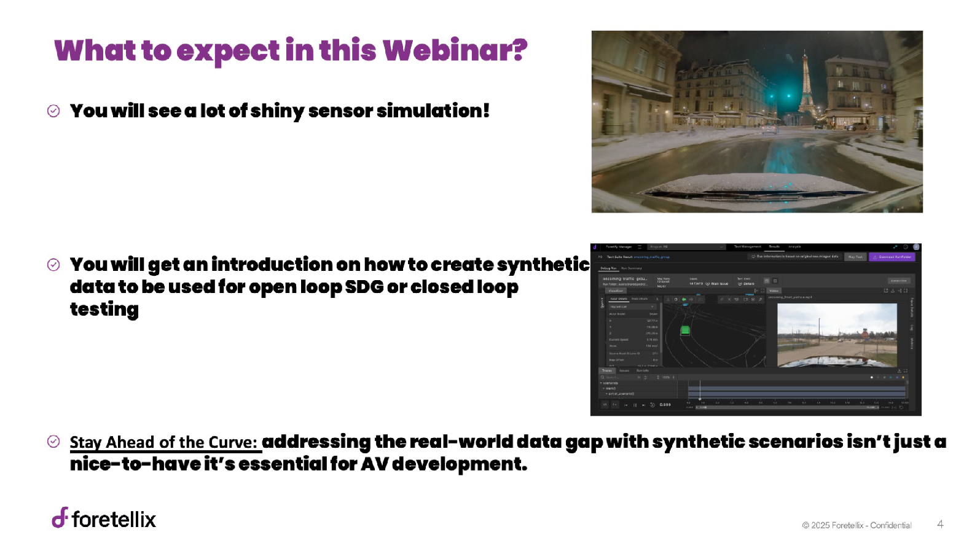Toggle the single layout view icon
Screen dimensions: 980x551
point(775,281)
